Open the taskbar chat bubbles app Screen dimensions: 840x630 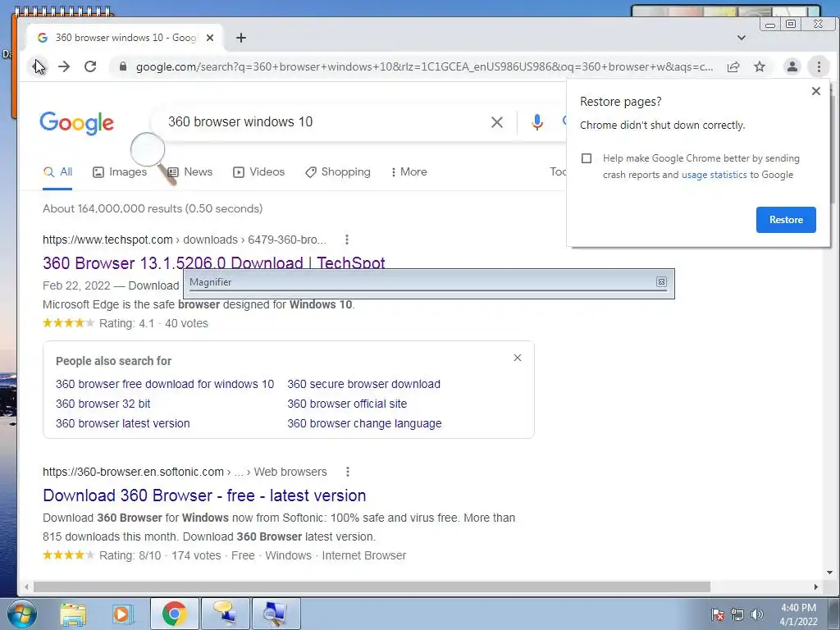(226, 614)
